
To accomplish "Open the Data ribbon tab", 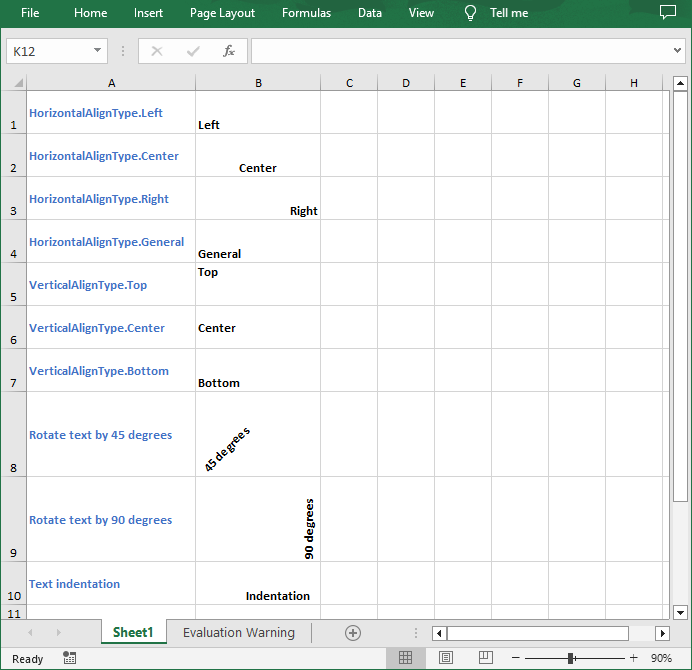I will coord(370,13).
